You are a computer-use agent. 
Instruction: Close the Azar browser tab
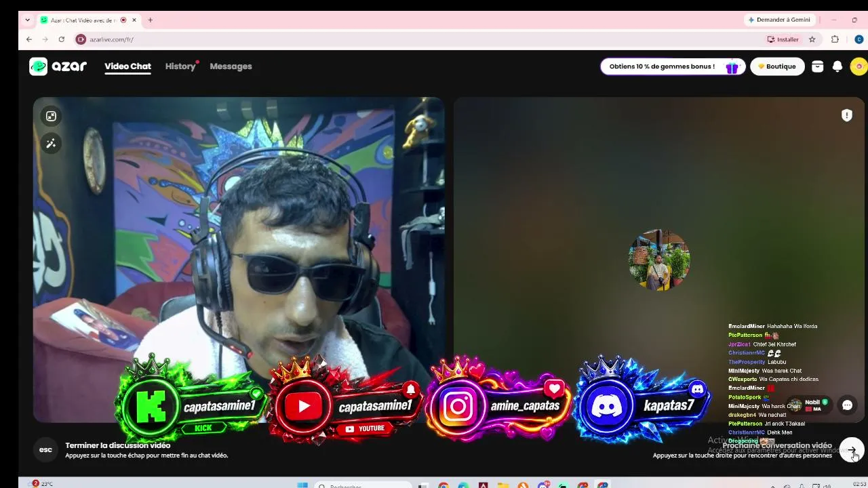(134, 20)
